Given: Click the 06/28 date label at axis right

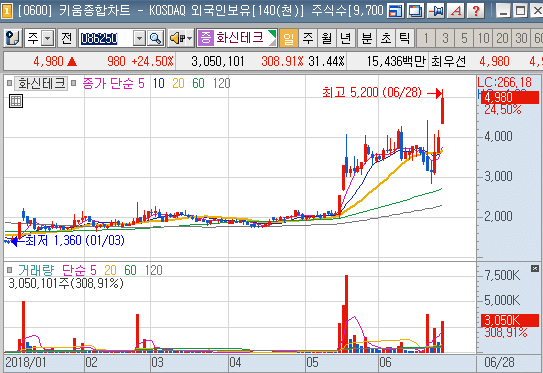Looking at the screenshot, I should click(x=499, y=362).
